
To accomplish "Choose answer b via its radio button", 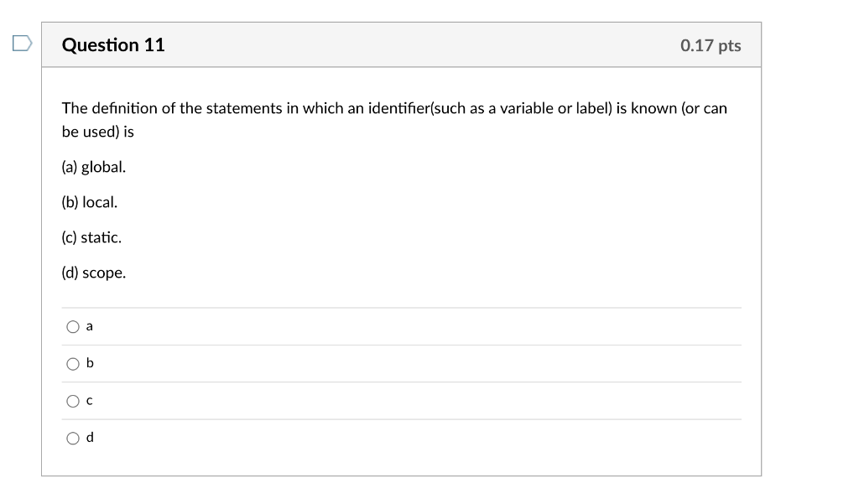I will click(x=73, y=363).
